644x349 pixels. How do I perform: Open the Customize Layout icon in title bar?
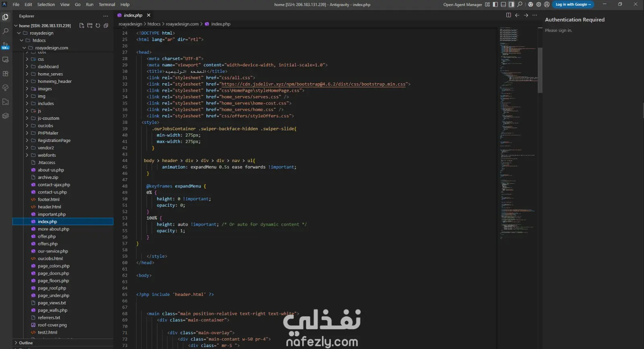tap(487, 4)
